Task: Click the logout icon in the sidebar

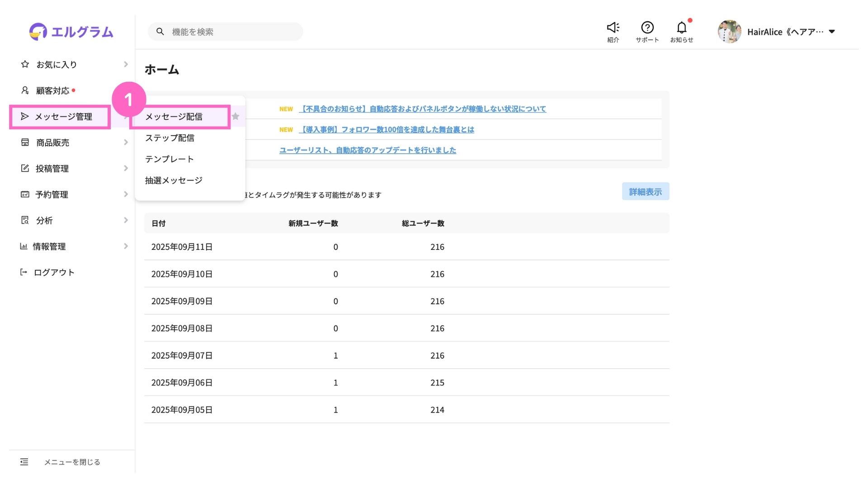Action: pyautogui.click(x=24, y=272)
